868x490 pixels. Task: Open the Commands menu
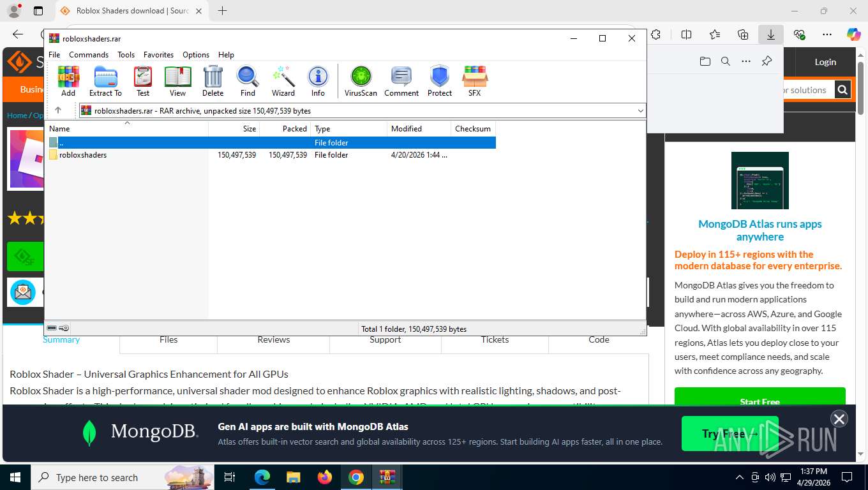[x=89, y=55]
